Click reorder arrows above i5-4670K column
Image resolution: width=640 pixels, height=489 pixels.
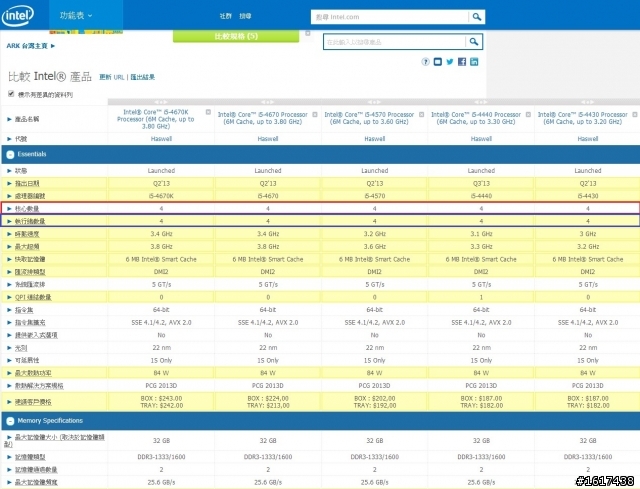coord(161,102)
